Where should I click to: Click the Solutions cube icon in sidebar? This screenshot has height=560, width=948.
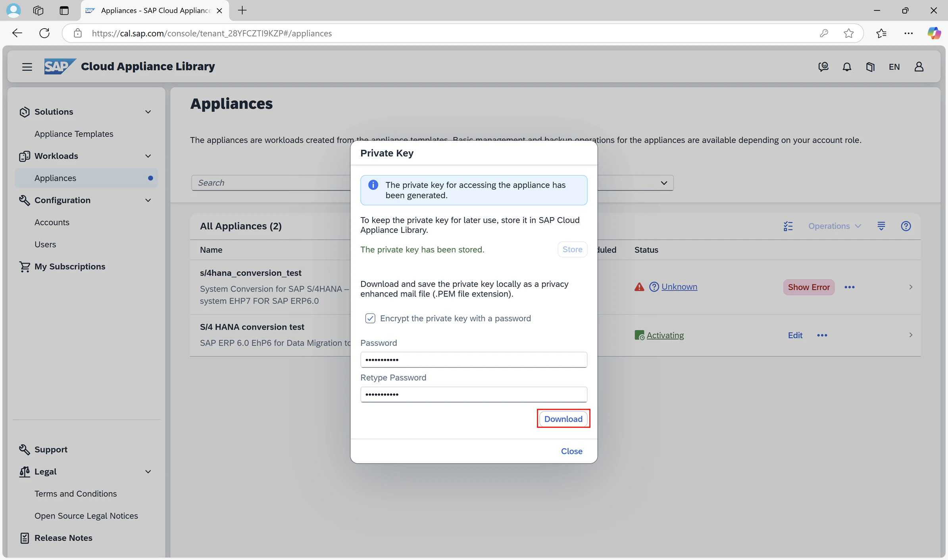pos(25,112)
